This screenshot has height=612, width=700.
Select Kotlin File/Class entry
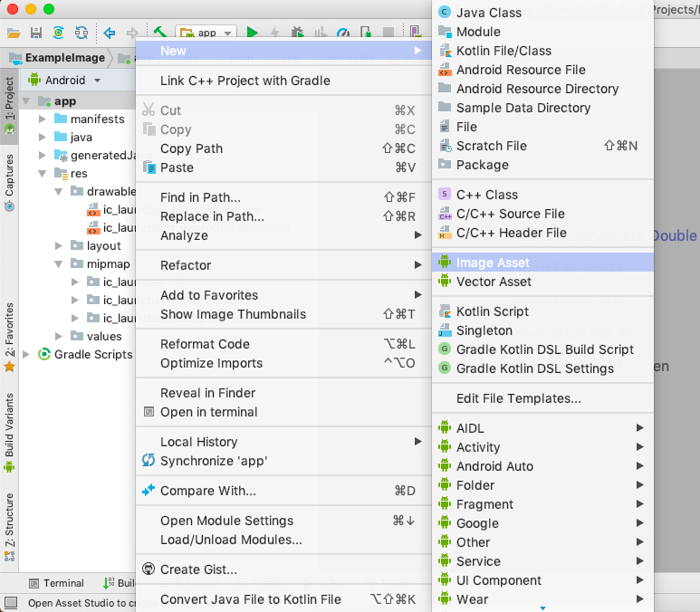tap(542, 51)
